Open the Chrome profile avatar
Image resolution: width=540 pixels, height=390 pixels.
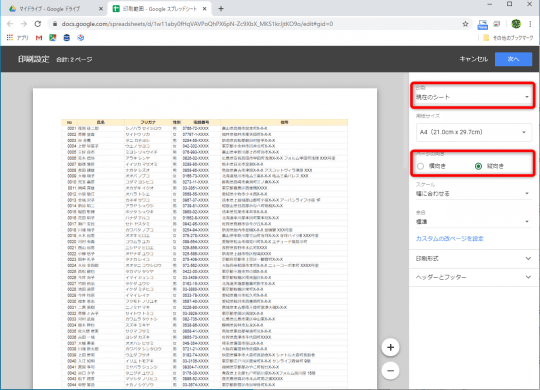coord(516,24)
